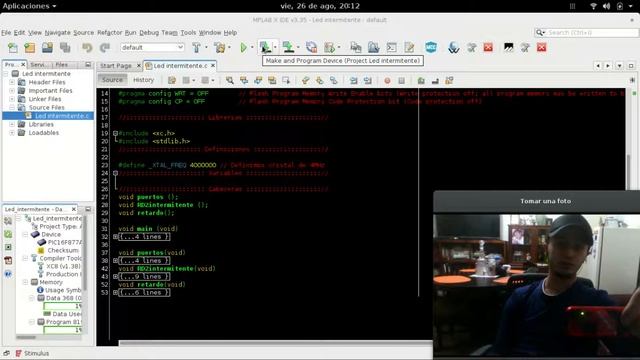The image size is (640, 360).
Task: Click the Undo arrow icon
Action: click(87, 47)
